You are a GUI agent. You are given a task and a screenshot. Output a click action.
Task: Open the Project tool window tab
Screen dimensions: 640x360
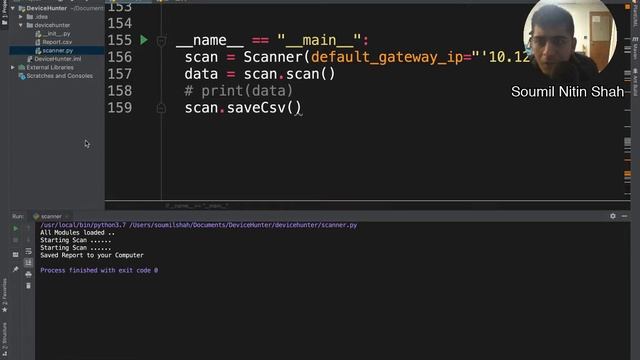tap(4, 14)
